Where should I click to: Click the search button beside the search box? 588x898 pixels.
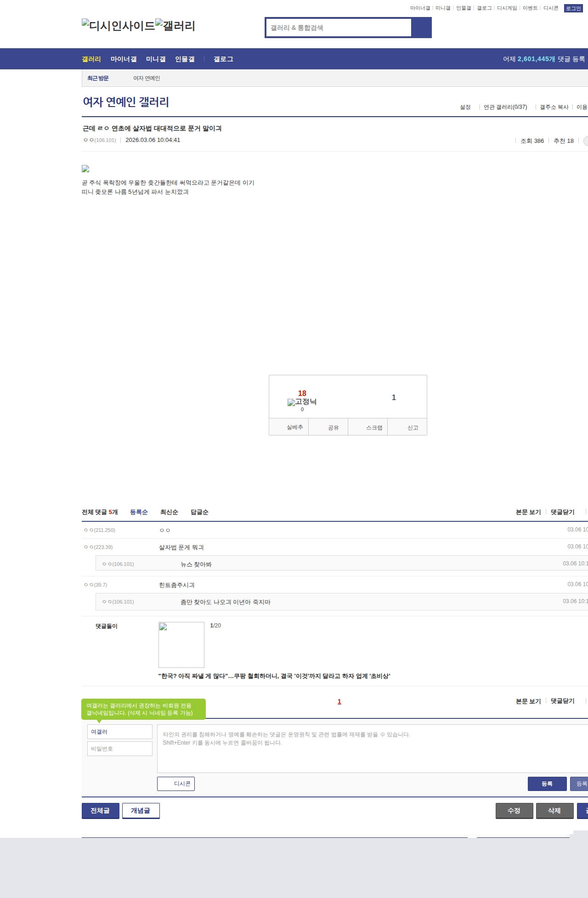421,28
